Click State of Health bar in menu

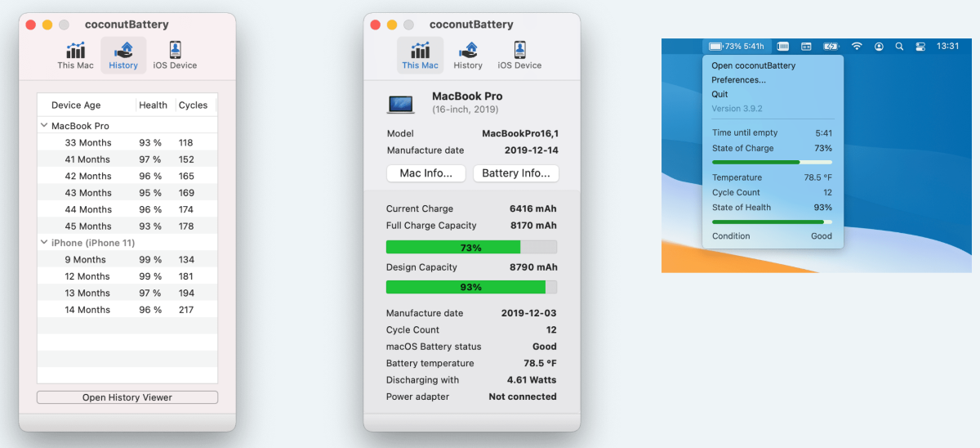(x=772, y=222)
